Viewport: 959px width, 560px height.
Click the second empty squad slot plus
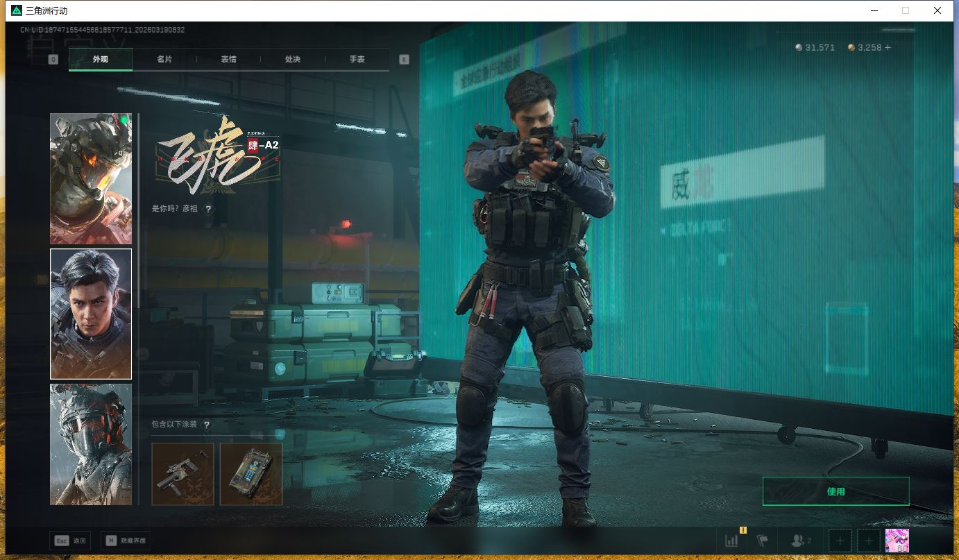(869, 541)
